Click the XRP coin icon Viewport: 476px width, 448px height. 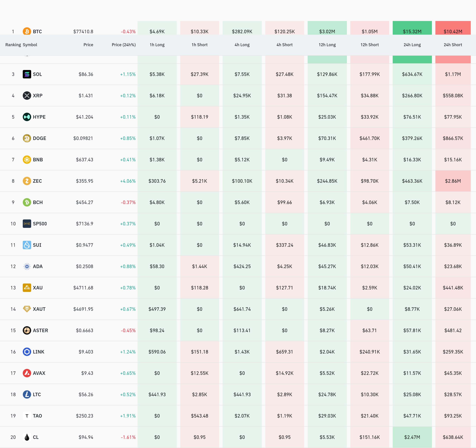(x=27, y=96)
